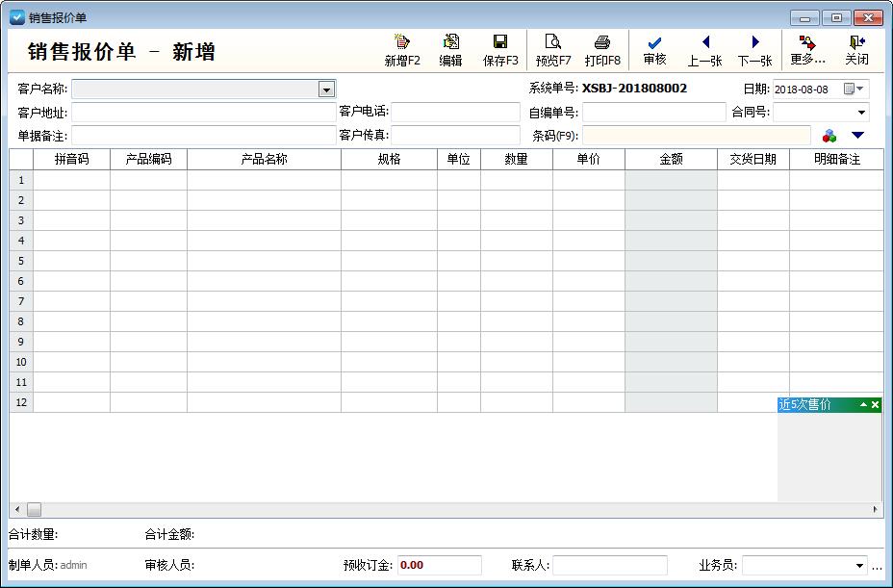The height and width of the screenshot is (588, 893).
Task: Click the 客户地址 input field
Action: (204, 113)
